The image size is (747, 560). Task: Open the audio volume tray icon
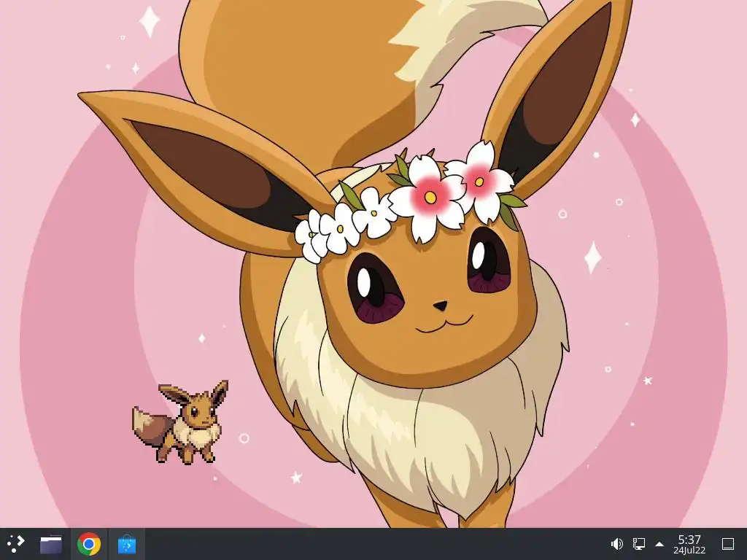[617, 544]
